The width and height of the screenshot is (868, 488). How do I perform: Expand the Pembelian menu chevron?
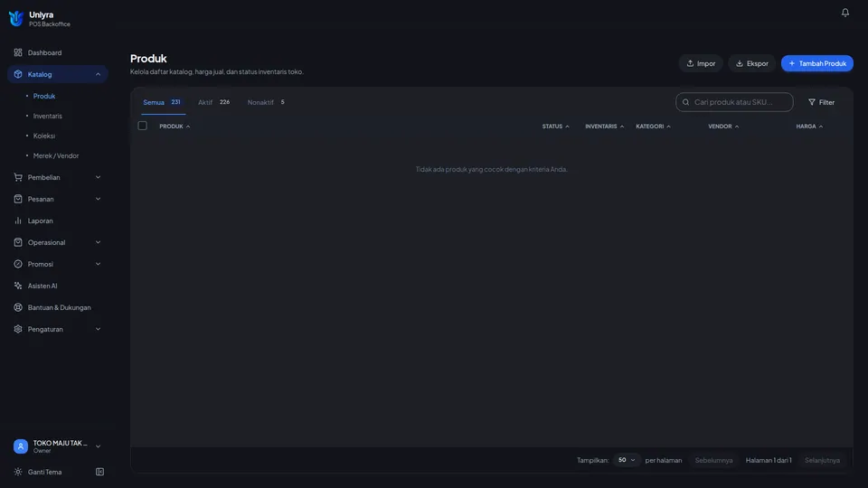tap(98, 177)
